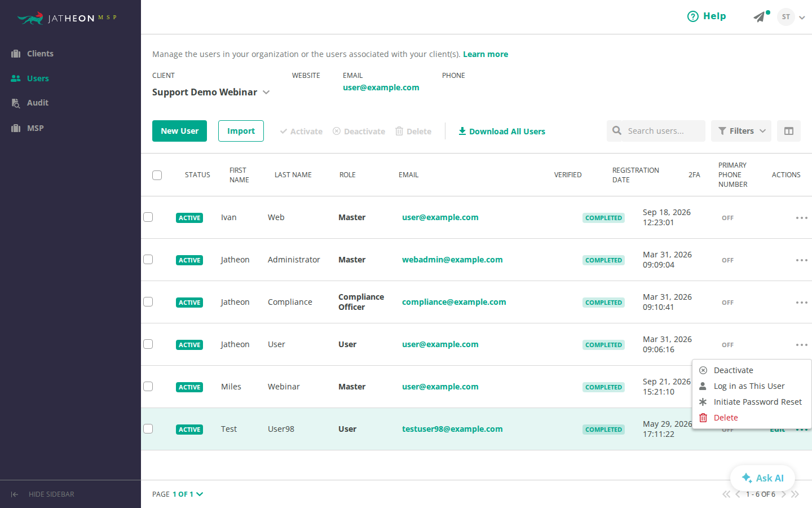Toggle the select all users checkbox
This screenshot has height=508, width=812.
(x=157, y=175)
